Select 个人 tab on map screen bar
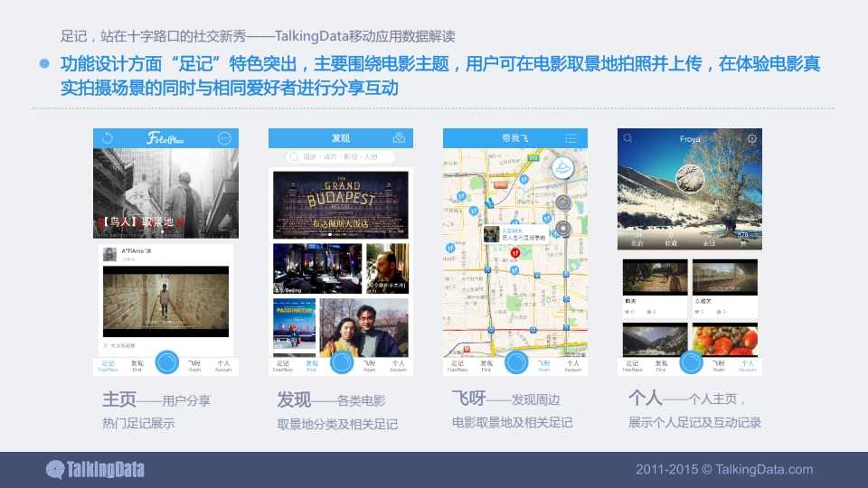The width and height of the screenshot is (868, 488). [573, 366]
